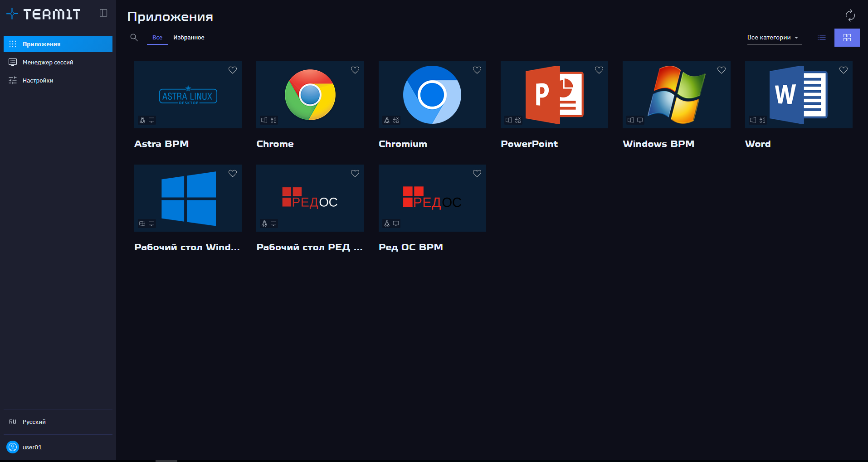The height and width of the screenshot is (462, 868).
Task: Open the Рабочий стол РЕД ... thumbnail
Action: 310,198
